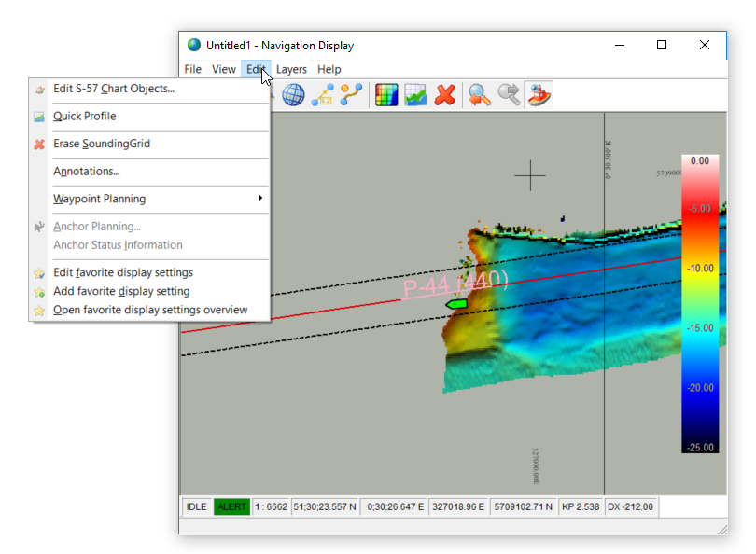Open the File menu

(x=193, y=69)
